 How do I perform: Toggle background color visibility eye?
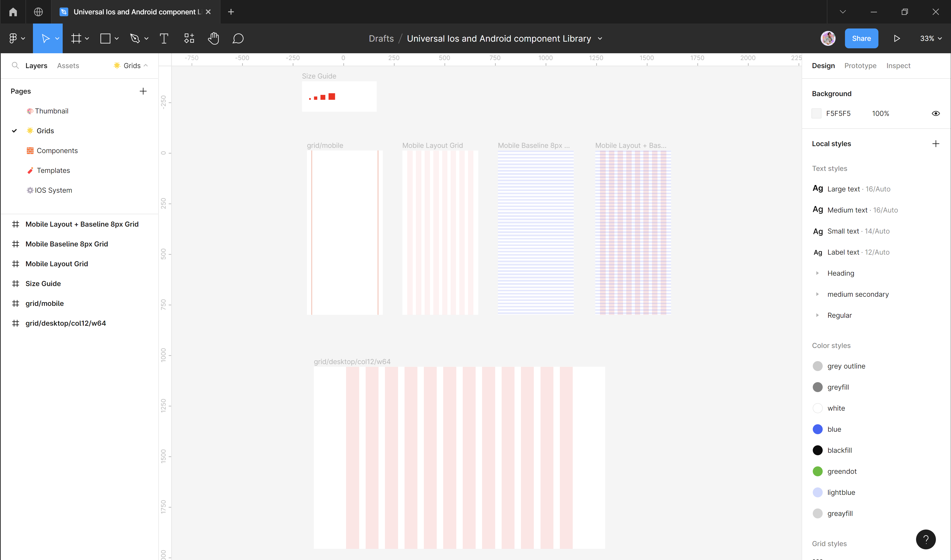coord(936,113)
